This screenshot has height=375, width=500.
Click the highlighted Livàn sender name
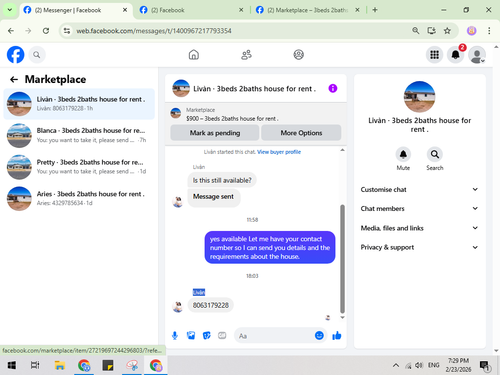coord(199,292)
